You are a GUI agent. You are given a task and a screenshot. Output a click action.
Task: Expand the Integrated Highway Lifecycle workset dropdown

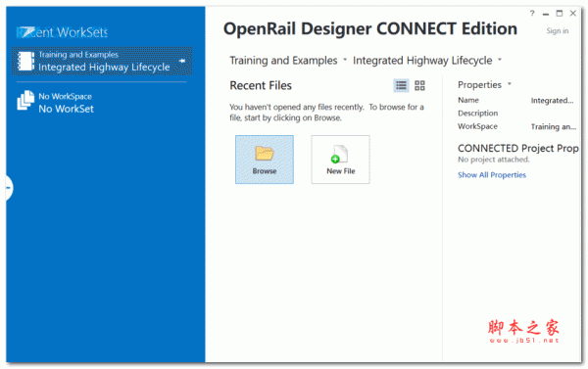pos(500,60)
